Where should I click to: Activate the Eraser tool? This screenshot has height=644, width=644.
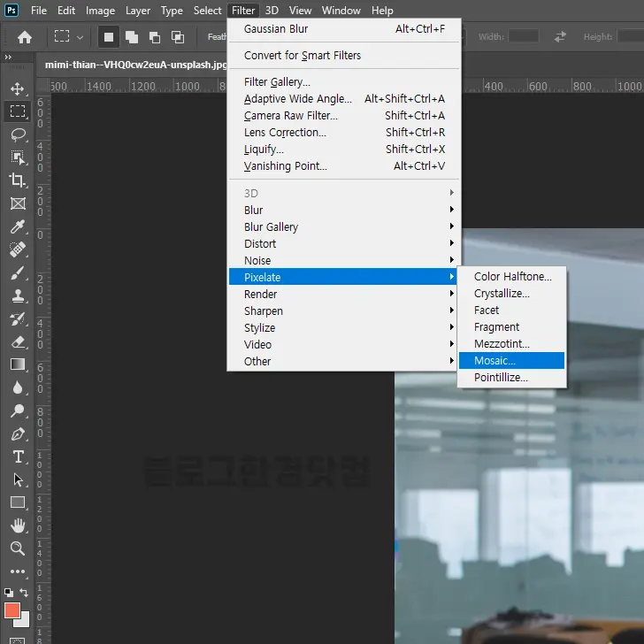point(18,341)
